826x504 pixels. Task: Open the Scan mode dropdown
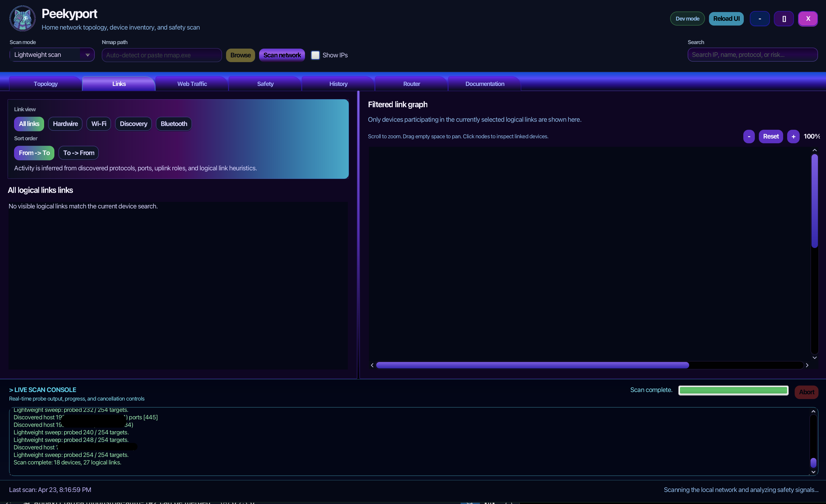click(52, 55)
